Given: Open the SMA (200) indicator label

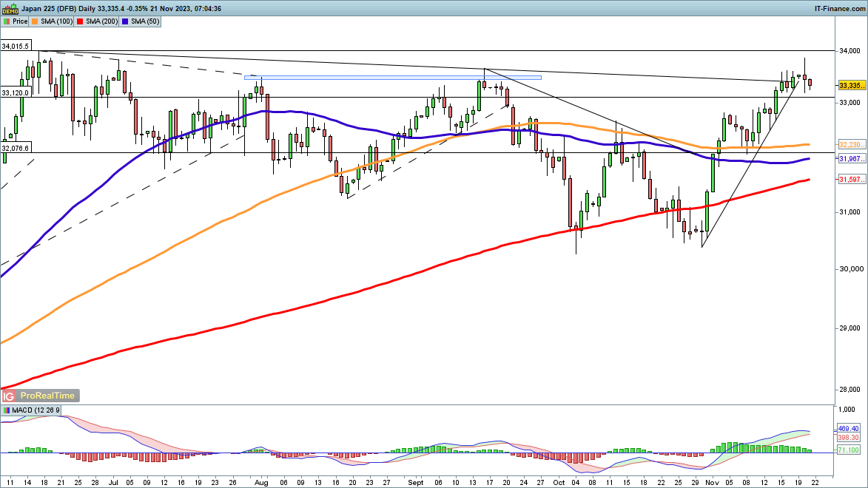Looking at the screenshot, I should click(101, 21).
